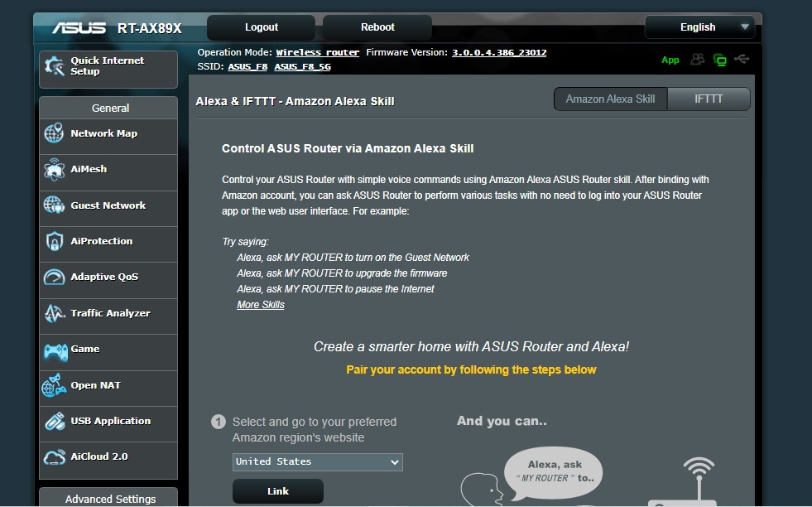Click the green network clients status icon

pyautogui.click(x=720, y=60)
